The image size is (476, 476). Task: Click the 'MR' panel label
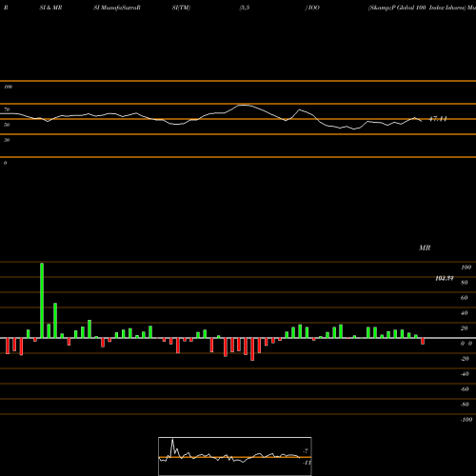click(x=425, y=248)
